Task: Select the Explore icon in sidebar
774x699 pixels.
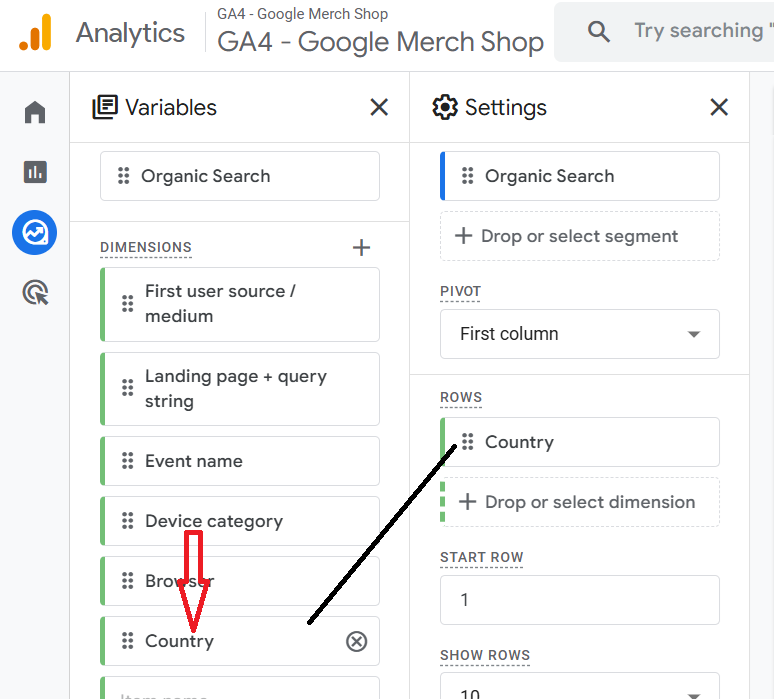Action: [35, 233]
